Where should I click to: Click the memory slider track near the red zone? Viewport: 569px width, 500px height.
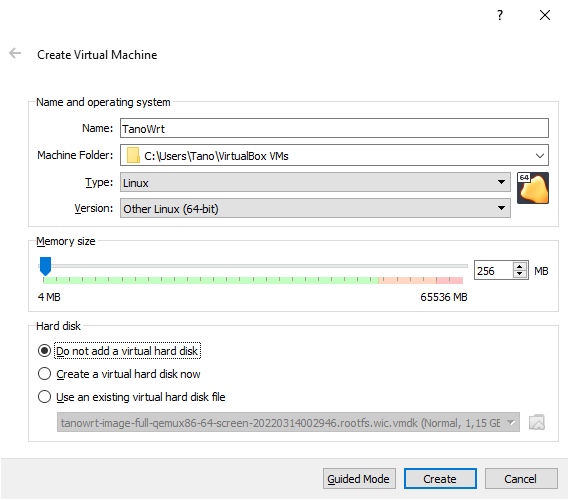449,266
